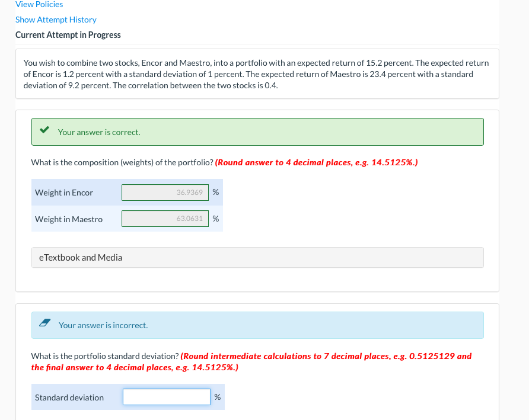529x420 pixels.
Task: Click the Weight in Encor row label
Action: coord(64,192)
